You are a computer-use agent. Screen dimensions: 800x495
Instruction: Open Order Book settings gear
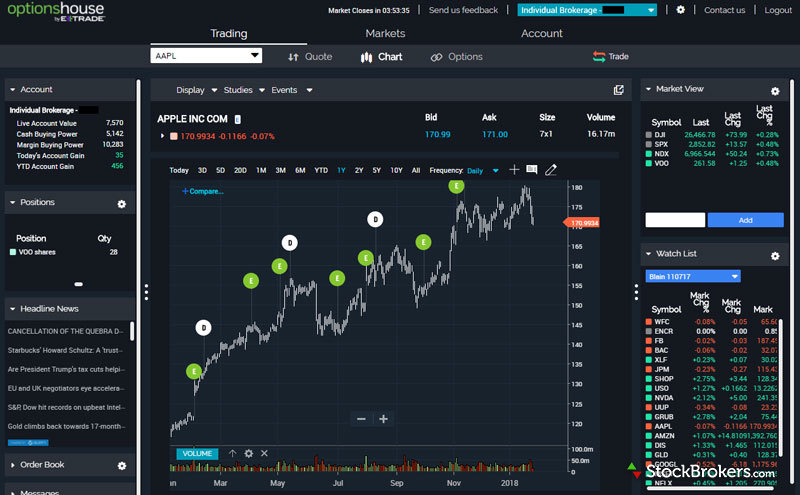[121, 465]
